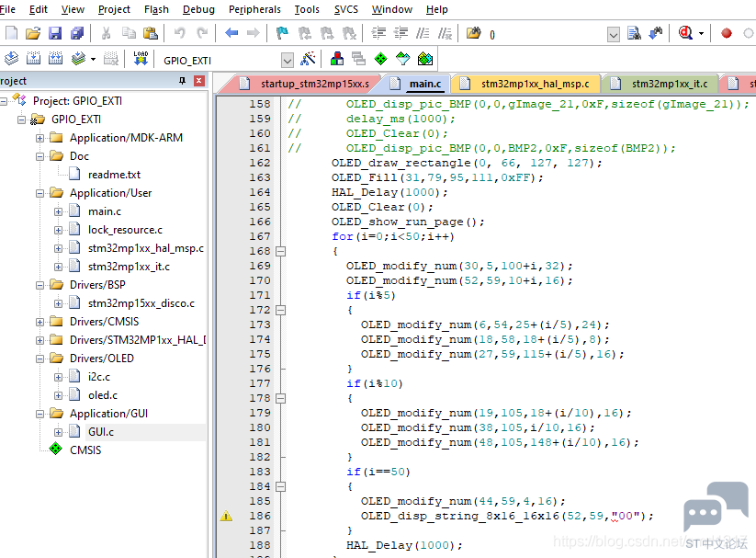Select readme.txt in Doc folder
This screenshot has width=756, height=558.
tap(114, 175)
